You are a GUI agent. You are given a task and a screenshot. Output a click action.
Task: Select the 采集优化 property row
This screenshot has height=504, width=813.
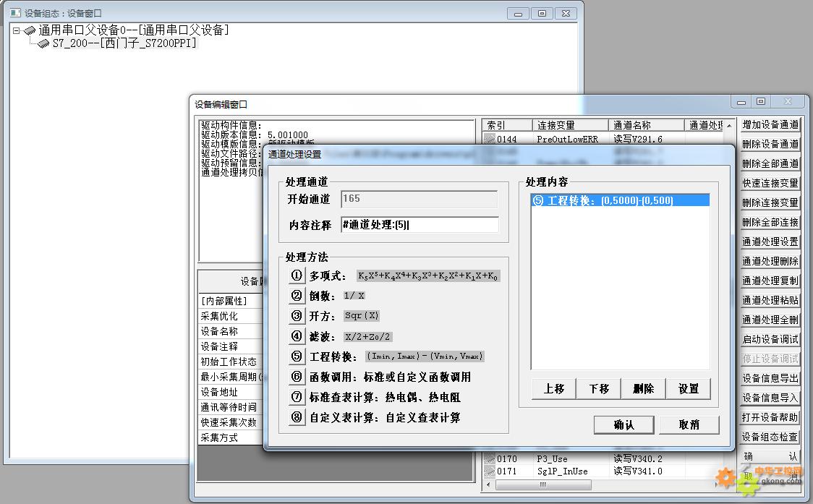231,316
